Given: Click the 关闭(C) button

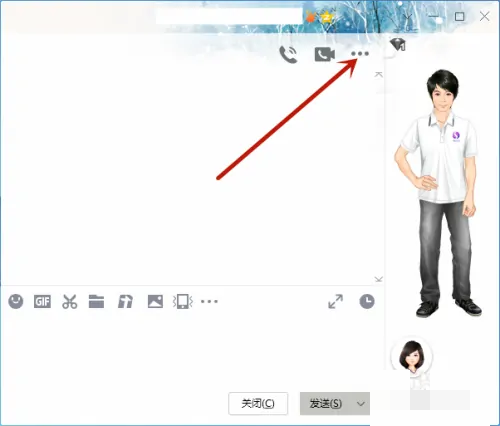Looking at the screenshot, I should [x=258, y=404].
